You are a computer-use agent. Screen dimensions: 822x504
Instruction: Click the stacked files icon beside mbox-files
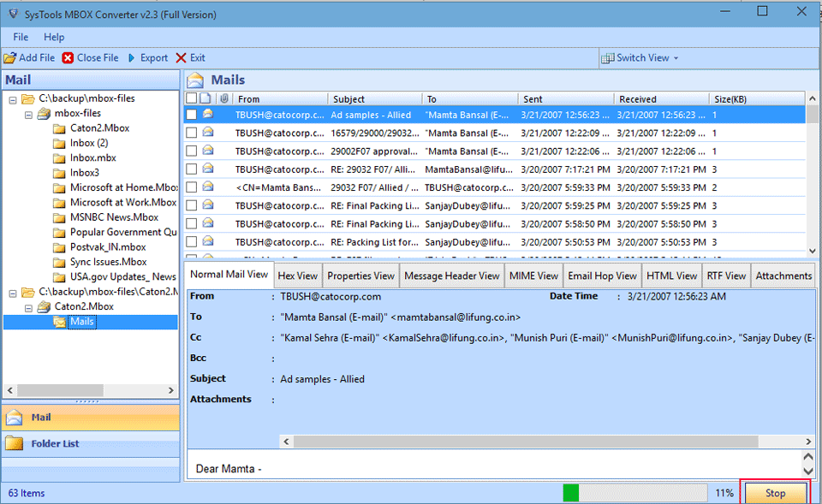44,113
